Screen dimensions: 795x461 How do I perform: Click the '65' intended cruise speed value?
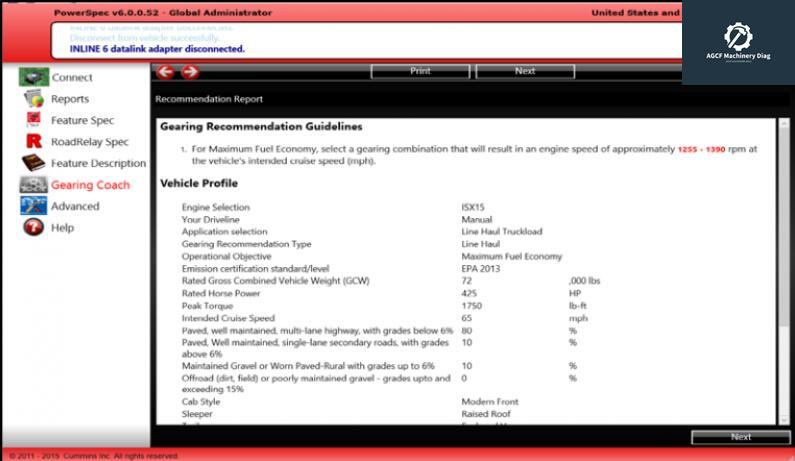click(x=466, y=318)
